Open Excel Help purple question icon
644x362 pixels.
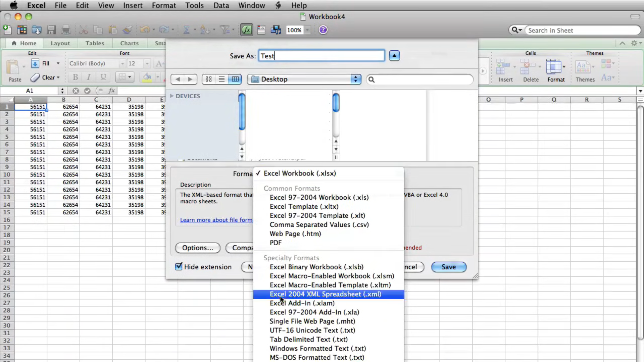[323, 30]
